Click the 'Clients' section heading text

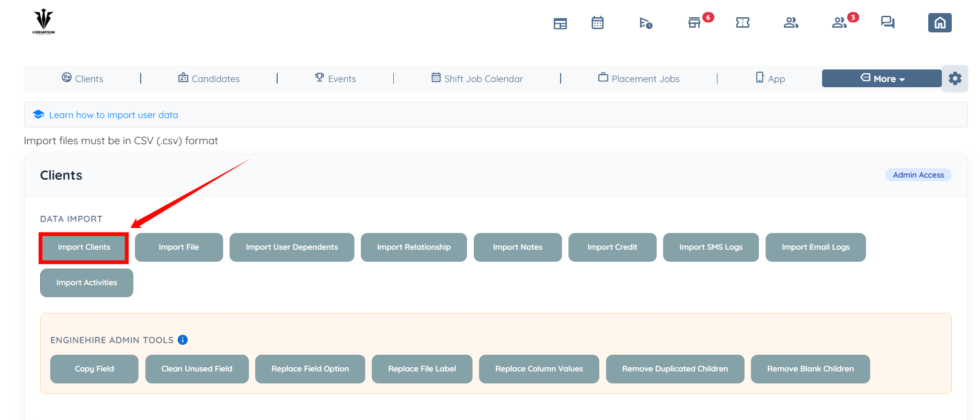61,176
